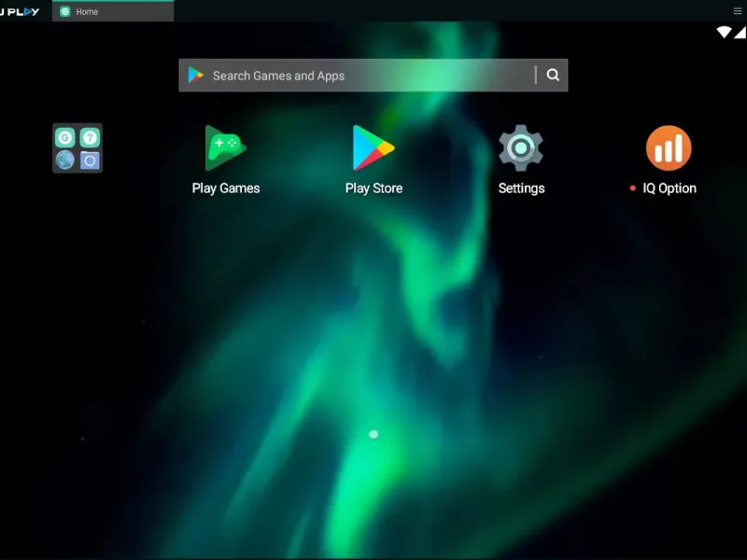Image resolution: width=747 pixels, height=560 pixels.
Task: Click the Play Store label
Action: pos(374,189)
